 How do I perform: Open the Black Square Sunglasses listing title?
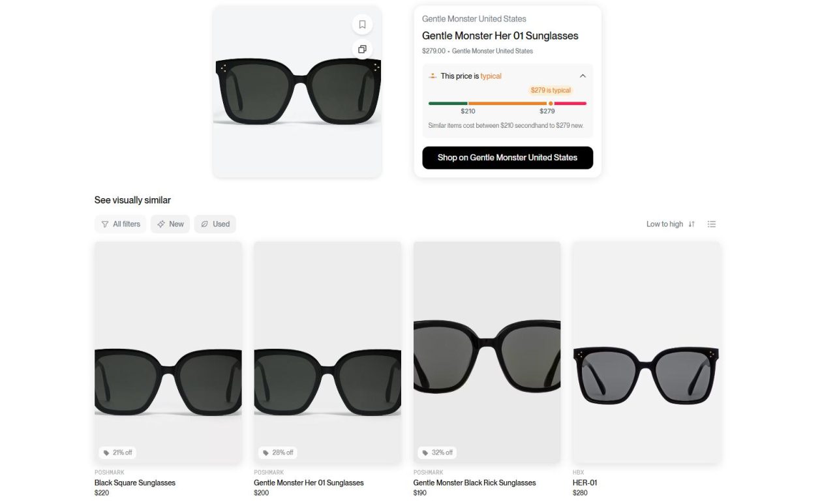pyautogui.click(x=135, y=483)
